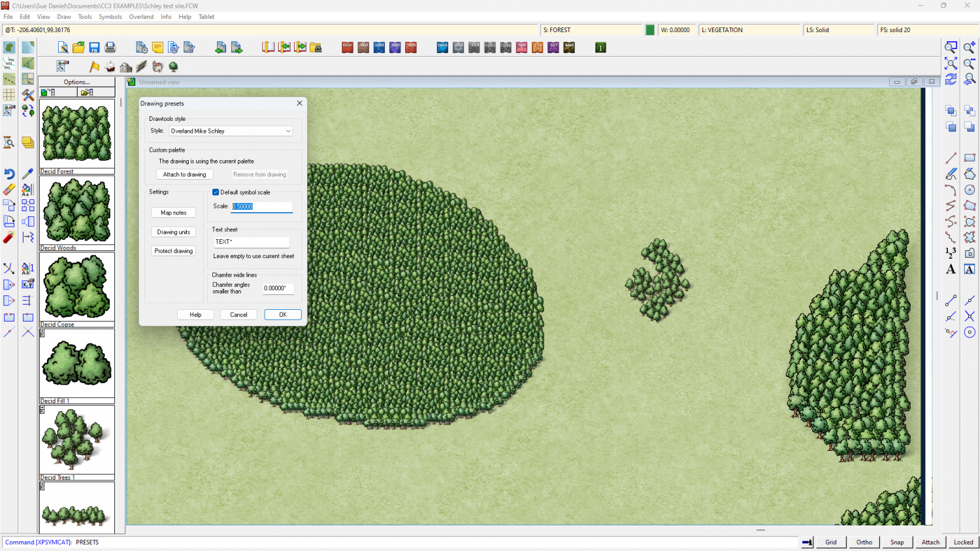The width and height of the screenshot is (980, 551).
Task: Click the sailing ship symbols icon
Action: [x=110, y=67]
